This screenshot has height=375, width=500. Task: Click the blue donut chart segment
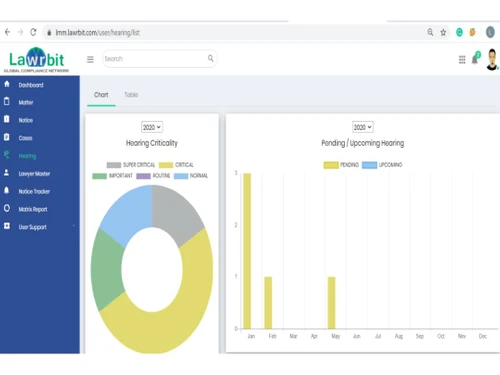pos(130,213)
